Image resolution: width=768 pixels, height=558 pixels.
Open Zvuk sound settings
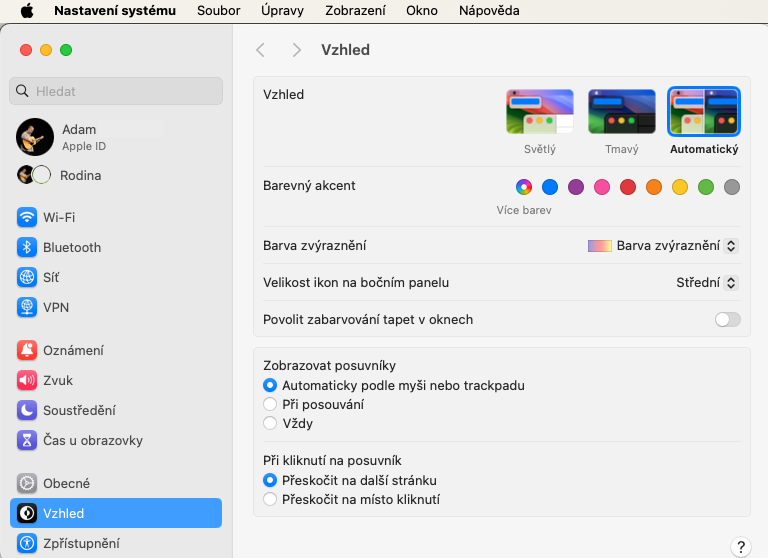point(57,380)
